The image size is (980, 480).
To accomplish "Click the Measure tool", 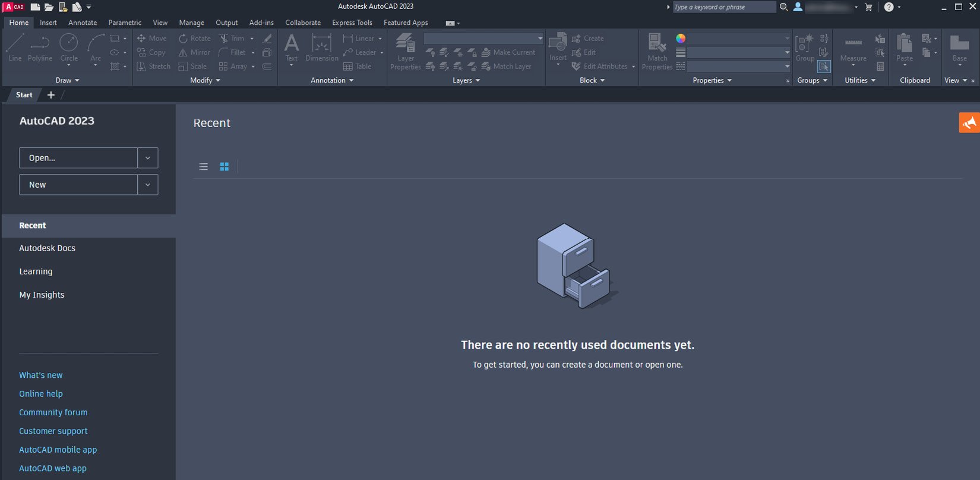I will [x=853, y=48].
